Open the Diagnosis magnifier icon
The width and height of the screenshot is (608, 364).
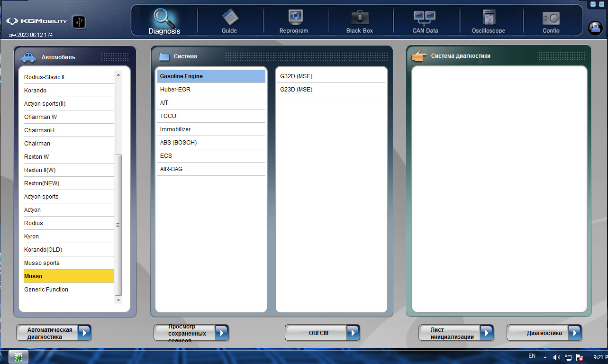(164, 17)
